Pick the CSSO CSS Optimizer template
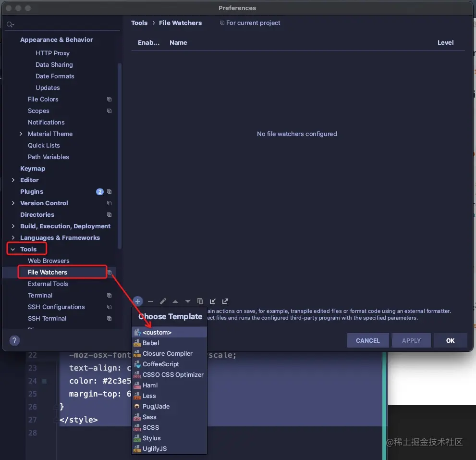The height and width of the screenshot is (460, 476). point(170,374)
